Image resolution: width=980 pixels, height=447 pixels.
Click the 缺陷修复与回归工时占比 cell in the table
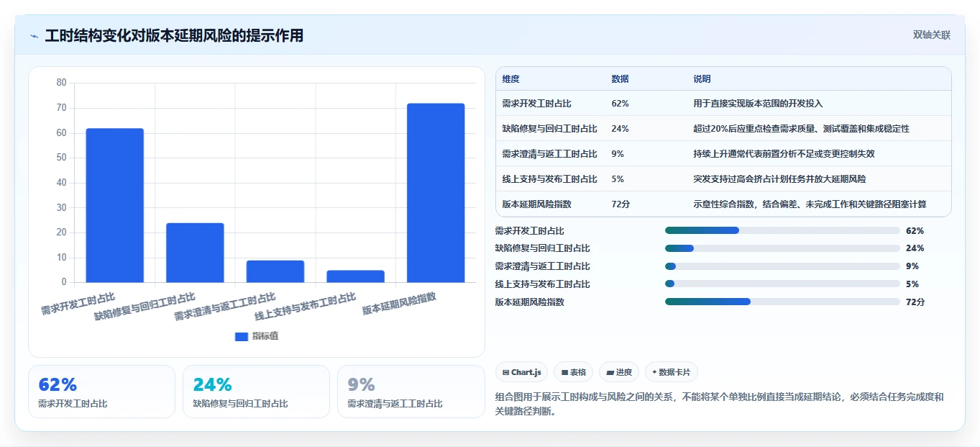pos(549,129)
